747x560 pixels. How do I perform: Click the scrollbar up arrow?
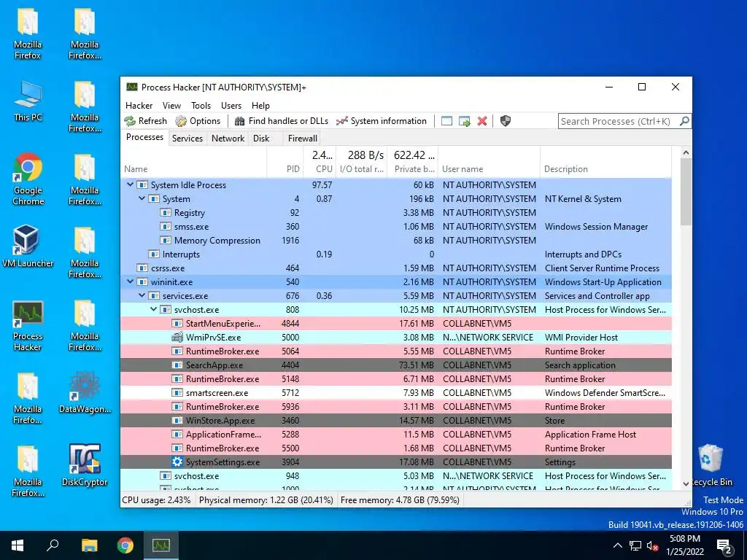coord(686,153)
